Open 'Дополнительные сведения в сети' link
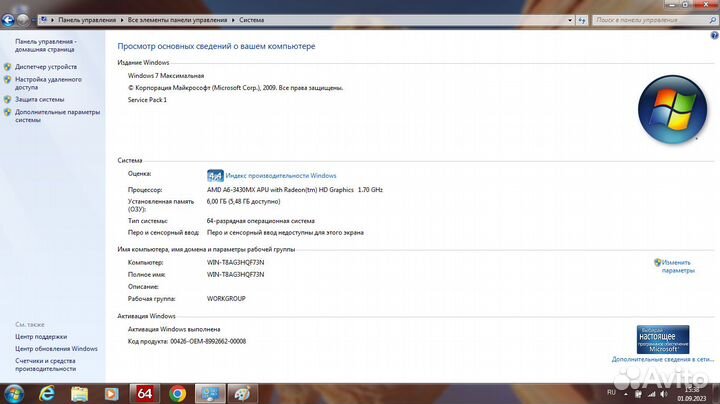Image resolution: width=720 pixels, height=404 pixels. (x=663, y=359)
